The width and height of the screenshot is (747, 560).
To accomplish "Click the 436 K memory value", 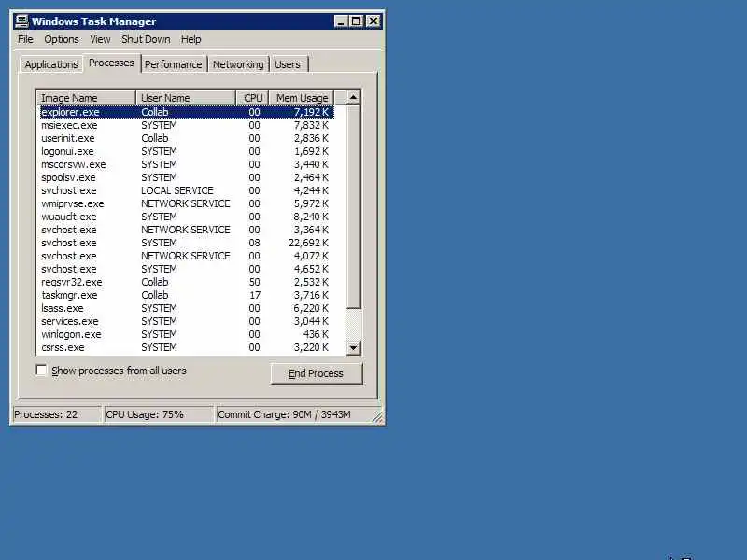I will 316,334.
